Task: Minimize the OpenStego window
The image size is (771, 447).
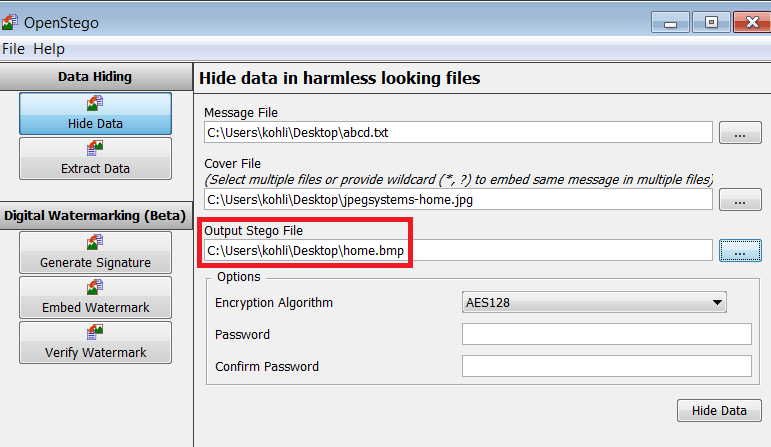Action: (670, 23)
